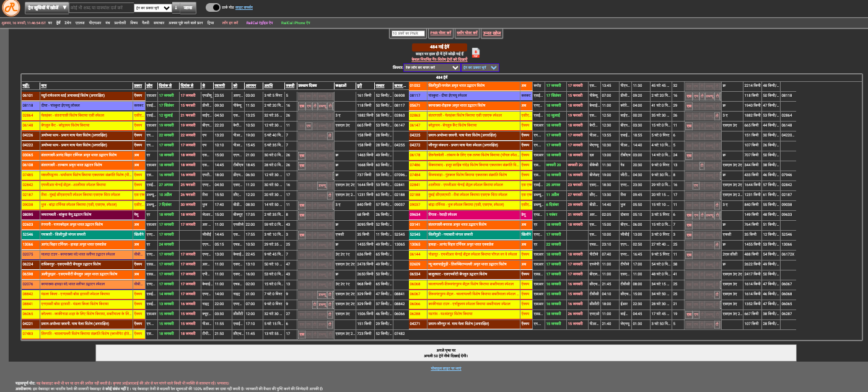Click the PNR पोस्ट करें button
This screenshot has width=868, height=392.
441,33
